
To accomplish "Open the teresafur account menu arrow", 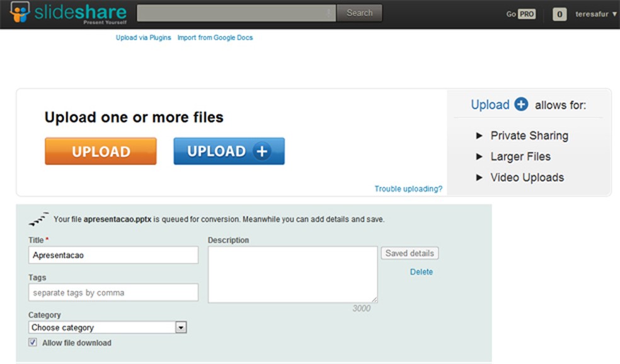I will tap(614, 14).
